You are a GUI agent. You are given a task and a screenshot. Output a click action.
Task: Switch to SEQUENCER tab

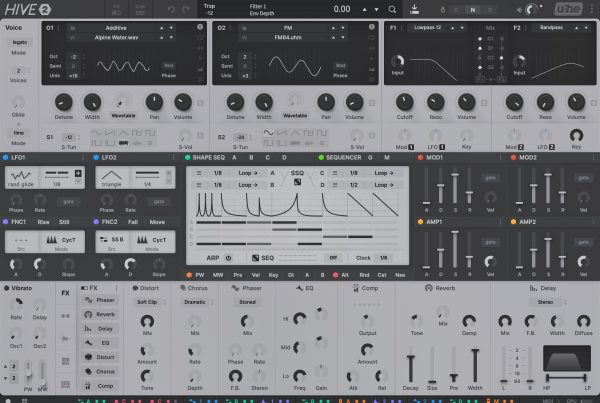[343, 157]
